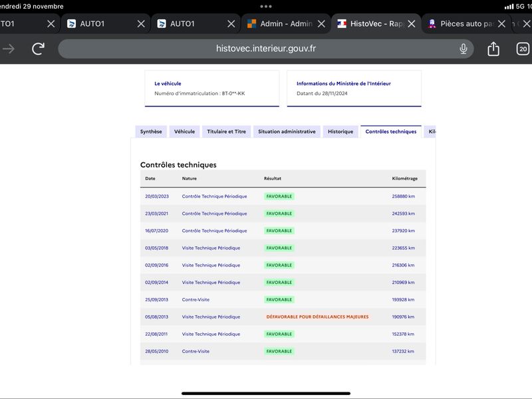
Task: Click Contre-Visite in the 28/05/2010 row
Action: click(196, 352)
